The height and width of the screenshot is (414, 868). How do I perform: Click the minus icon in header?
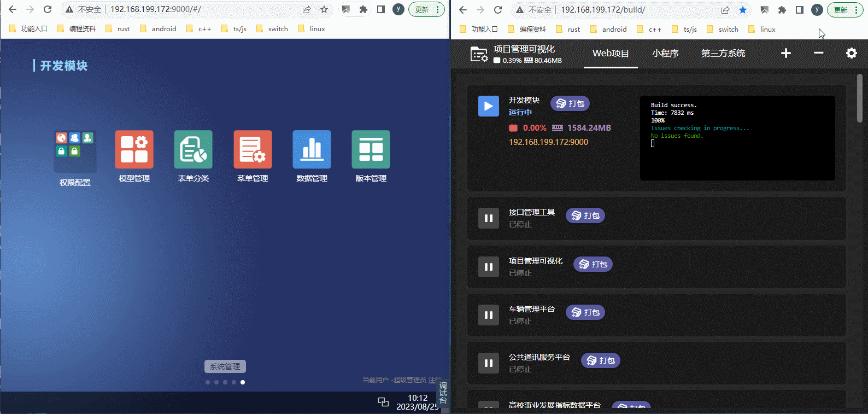click(x=819, y=53)
